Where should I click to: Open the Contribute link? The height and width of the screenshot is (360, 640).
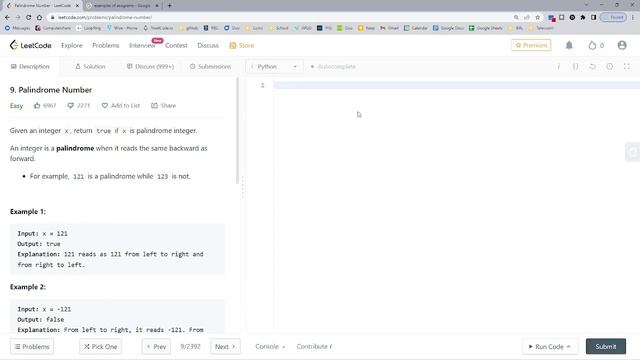pos(314,347)
